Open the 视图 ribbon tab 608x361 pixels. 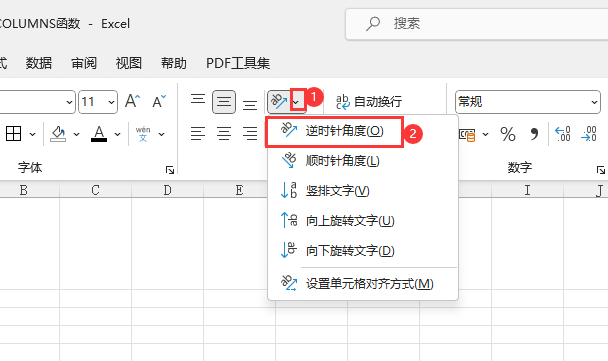129,63
